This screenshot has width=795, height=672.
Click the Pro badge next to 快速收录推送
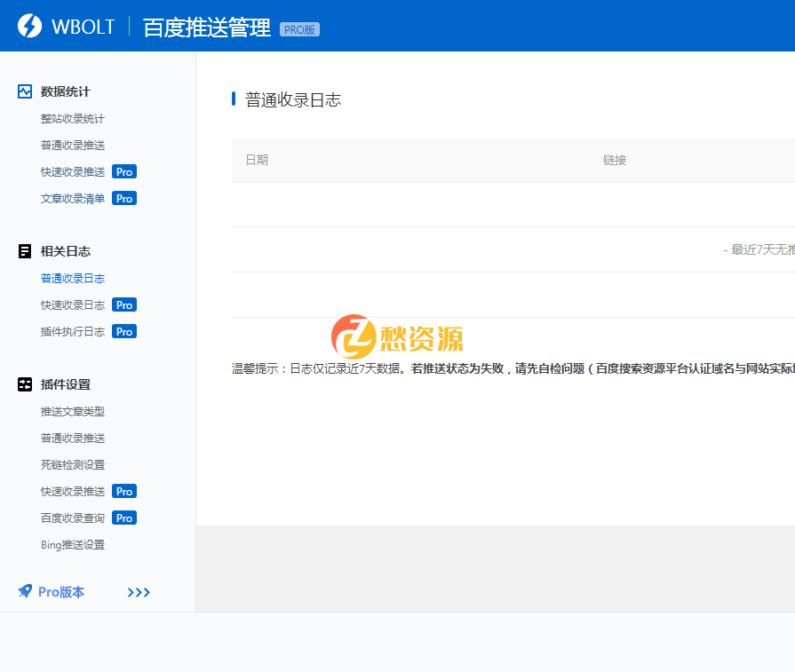(123, 171)
